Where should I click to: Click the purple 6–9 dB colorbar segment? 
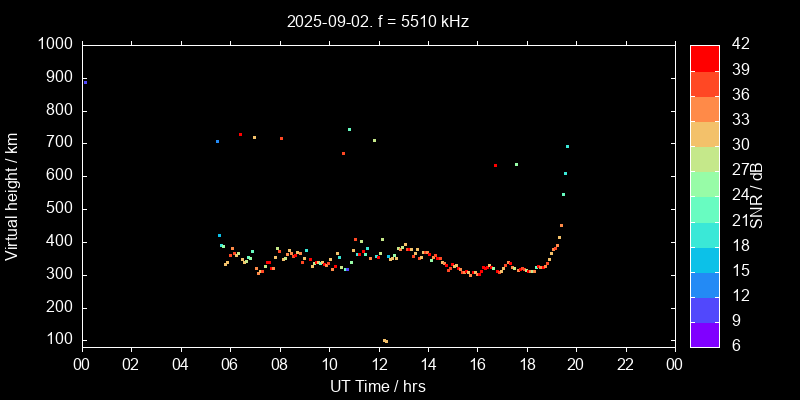704,335
